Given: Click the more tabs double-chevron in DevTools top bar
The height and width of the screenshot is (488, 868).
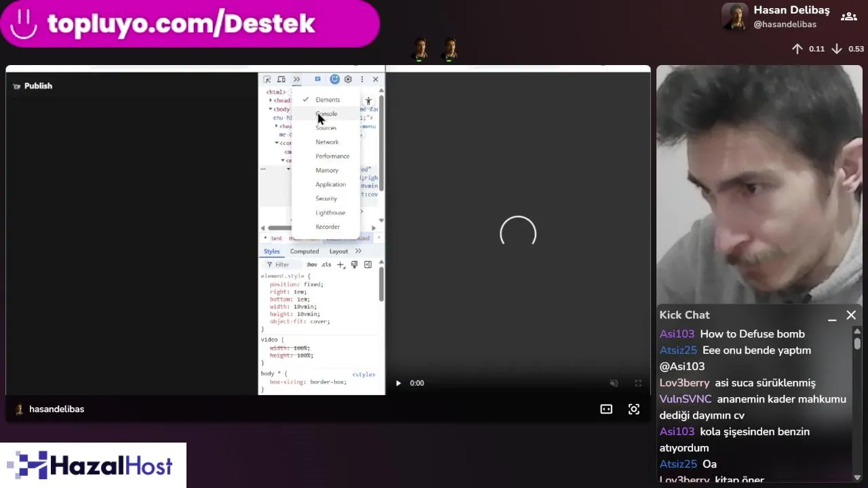Looking at the screenshot, I should coord(296,79).
